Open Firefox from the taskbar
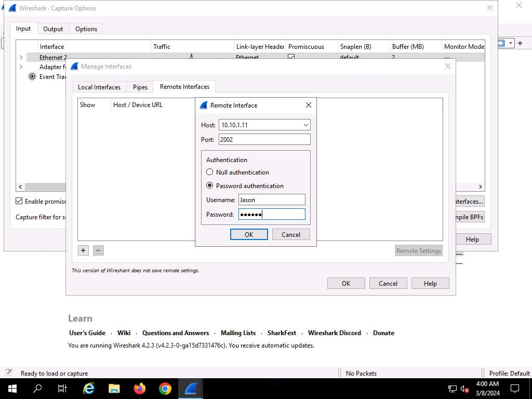 (x=139, y=389)
